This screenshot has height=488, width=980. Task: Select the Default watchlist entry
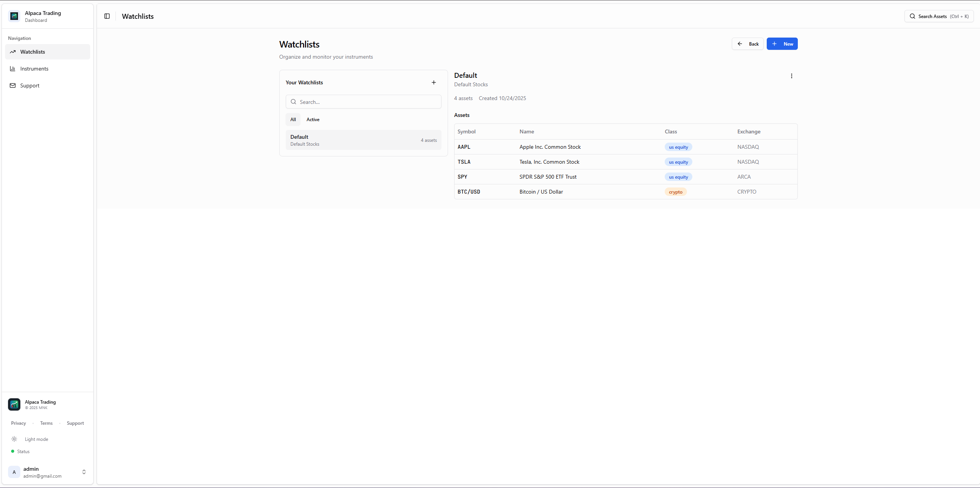[x=363, y=140]
